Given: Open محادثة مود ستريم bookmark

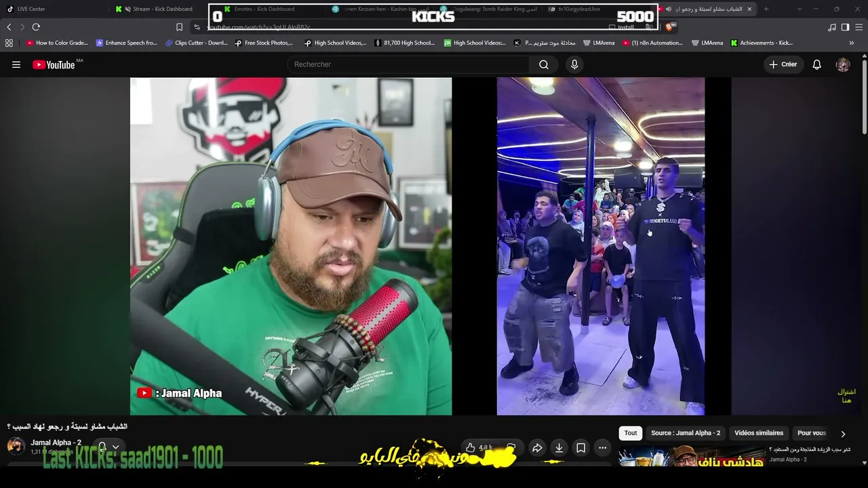Looking at the screenshot, I should point(545,43).
